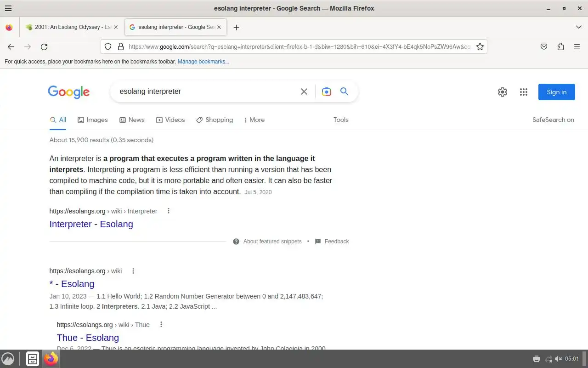Select the All results tab
The height and width of the screenshot is (368, 588).
point(58,120)
